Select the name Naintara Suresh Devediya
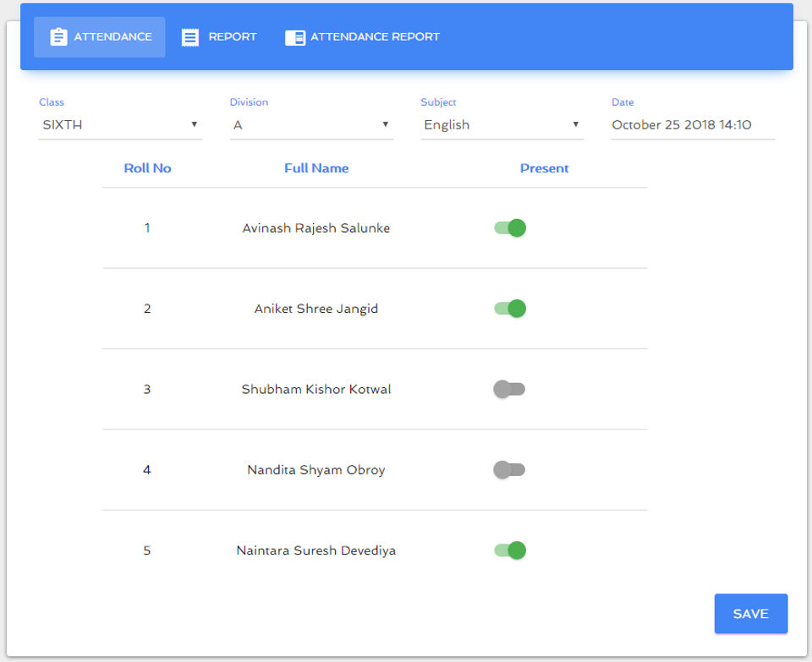 pyautogui.click(x=315, y=550)
